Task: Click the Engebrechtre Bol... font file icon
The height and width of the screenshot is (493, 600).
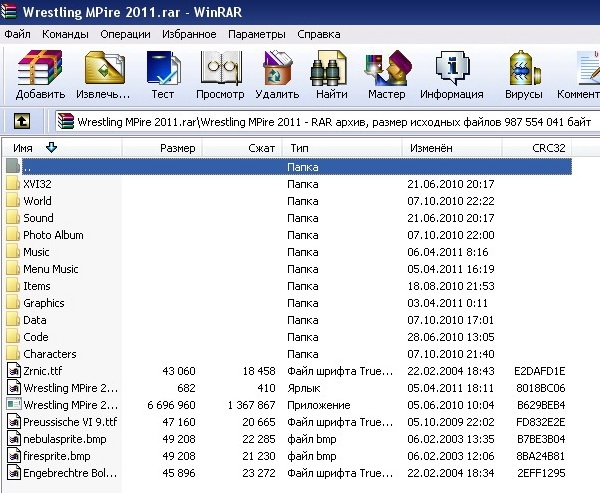Action: (14, 473)
